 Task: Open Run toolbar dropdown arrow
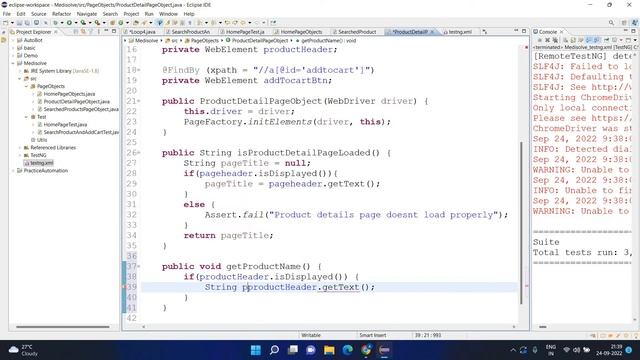pos(76,23)
